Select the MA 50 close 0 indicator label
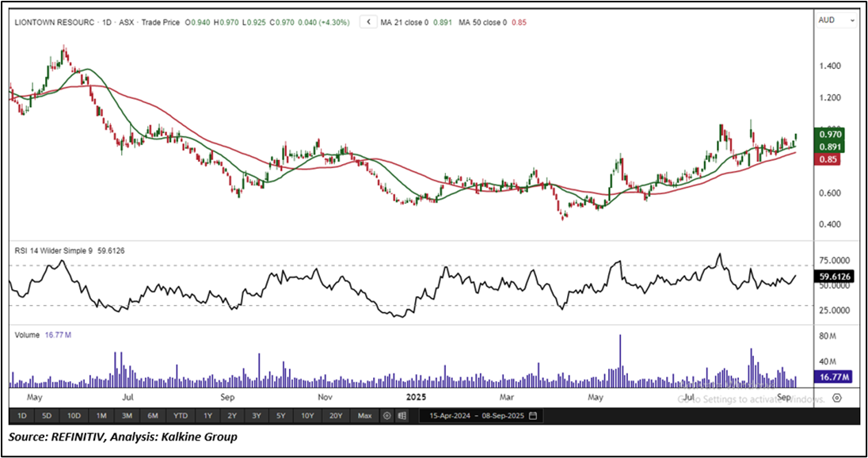 click(483, 23)
